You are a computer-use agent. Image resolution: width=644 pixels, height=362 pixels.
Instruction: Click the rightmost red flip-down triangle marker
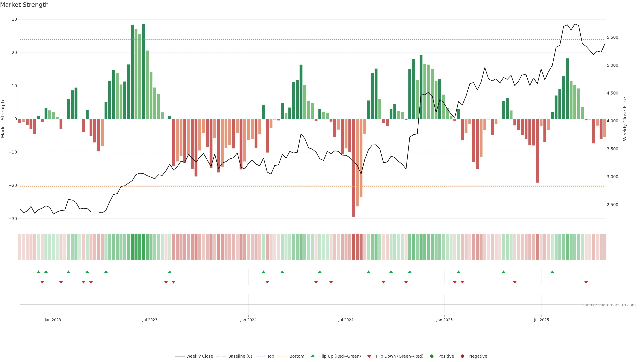[586, 282]
